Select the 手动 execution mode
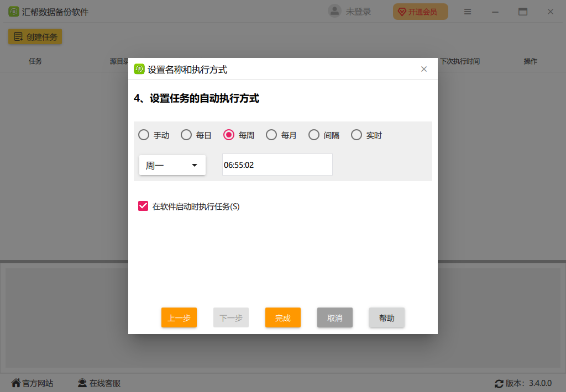 144,135
